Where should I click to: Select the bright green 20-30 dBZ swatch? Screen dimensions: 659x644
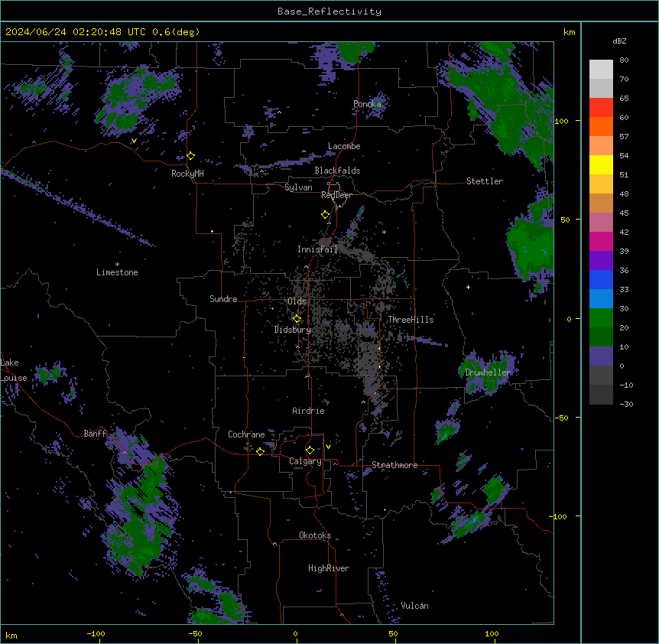601,318
